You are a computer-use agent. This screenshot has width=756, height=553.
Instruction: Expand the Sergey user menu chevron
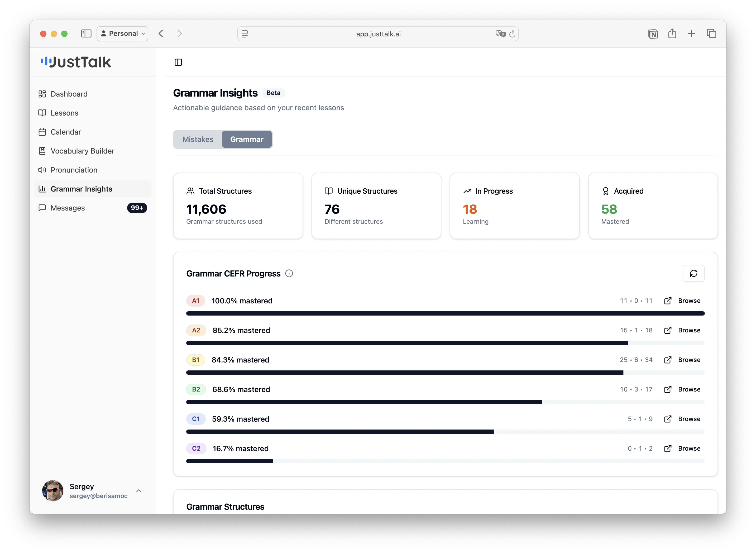(x=139, y=491)
